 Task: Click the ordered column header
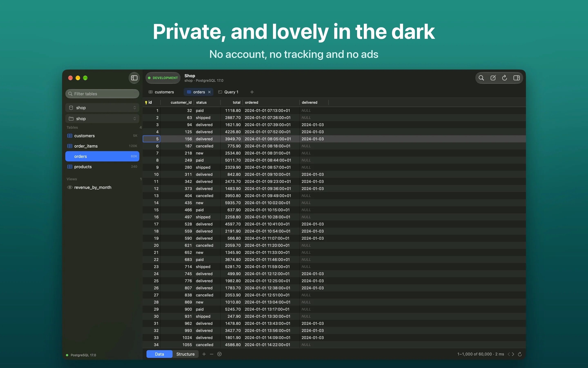click(x=271, y=102)
